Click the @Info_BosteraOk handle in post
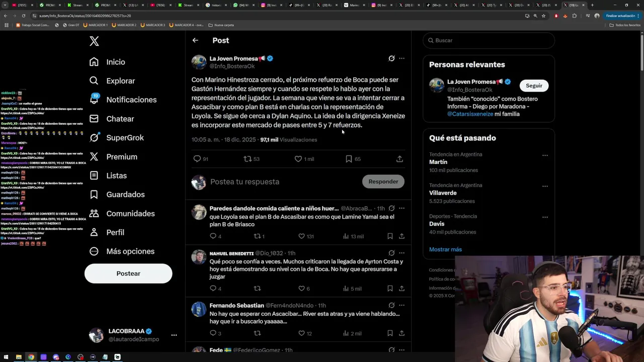 (x=232, y=66)
